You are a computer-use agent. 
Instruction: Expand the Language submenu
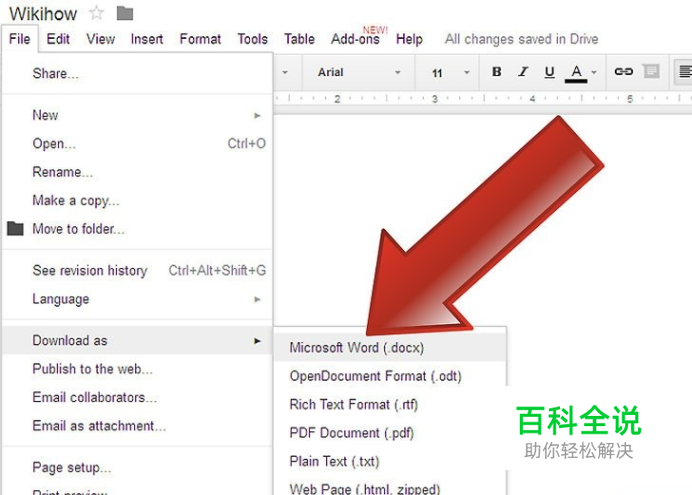click(138, 299)
